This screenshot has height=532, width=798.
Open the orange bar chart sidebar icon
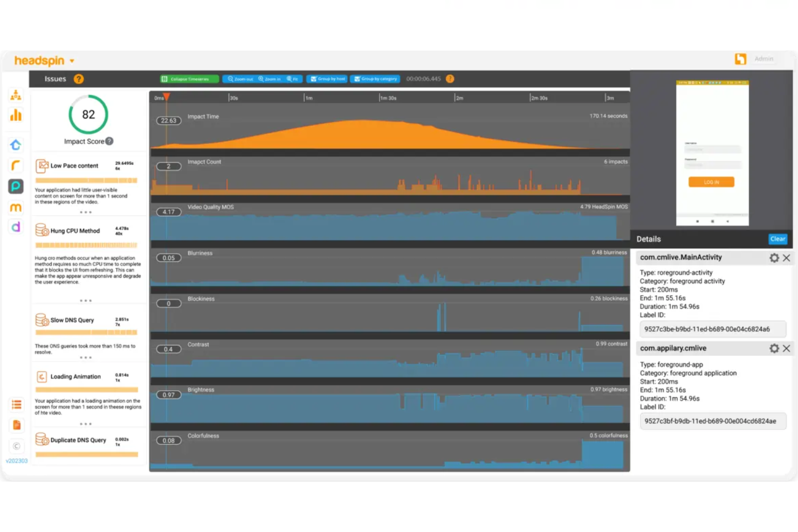tap(16, 115)
